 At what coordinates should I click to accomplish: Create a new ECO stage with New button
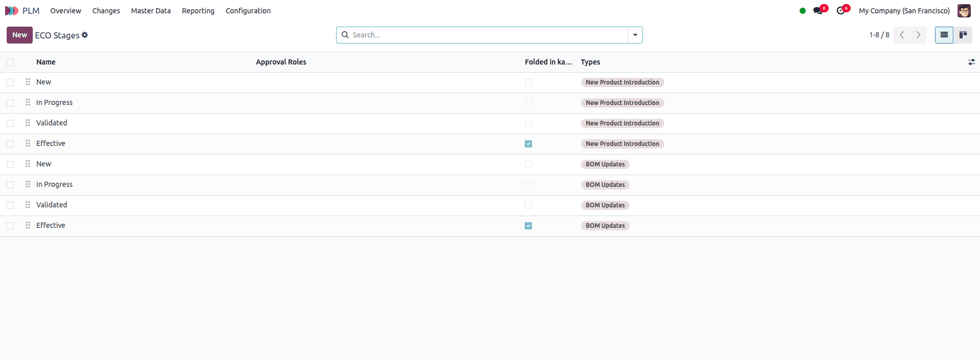pos(19,35)
